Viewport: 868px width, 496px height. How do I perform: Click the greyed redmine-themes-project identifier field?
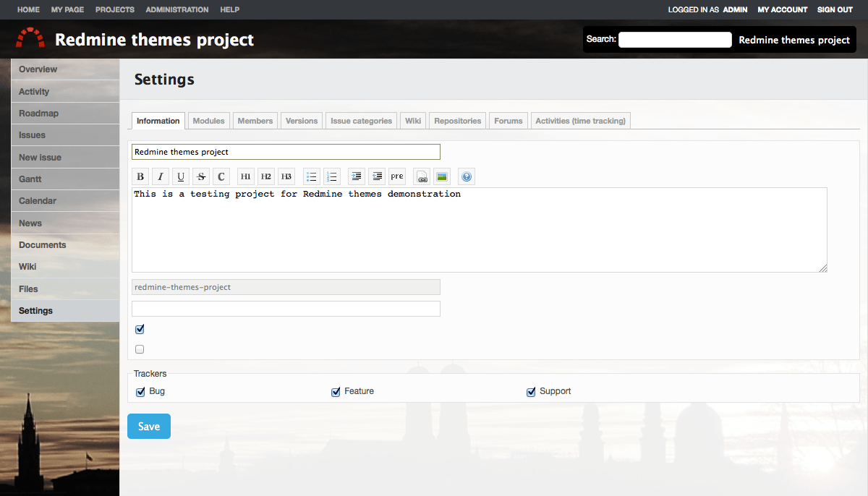(286, 287)
